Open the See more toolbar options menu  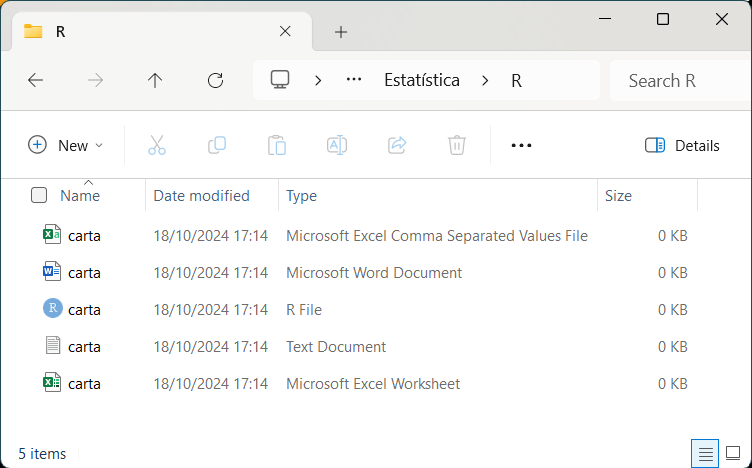(521, 145)
